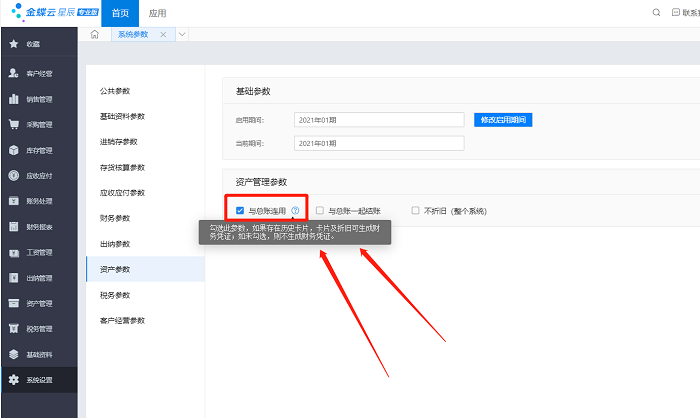Select the 库存管理 sidebar icon
Viewport: 700px width, 418px height.
tap(13, 151)
